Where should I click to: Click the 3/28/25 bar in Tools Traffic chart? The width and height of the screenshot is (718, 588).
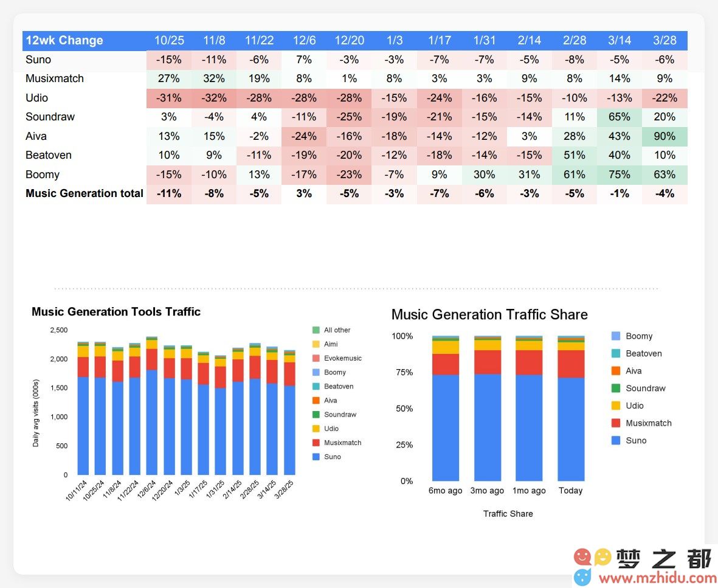(289, 413)
